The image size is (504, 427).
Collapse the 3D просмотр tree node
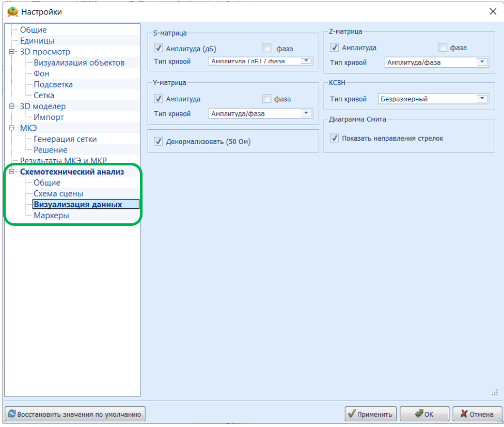[11, 52]
